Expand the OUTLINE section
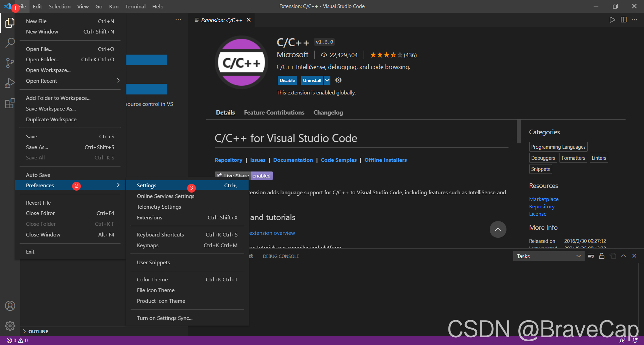 tap(104, 331)
